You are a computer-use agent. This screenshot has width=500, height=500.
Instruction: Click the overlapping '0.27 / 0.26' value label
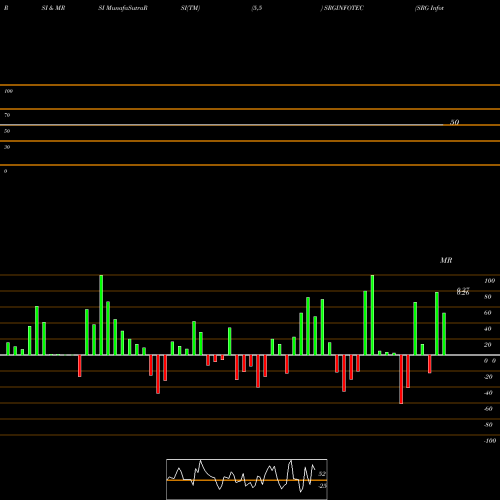pyautogui.click(x=463, y=291)
